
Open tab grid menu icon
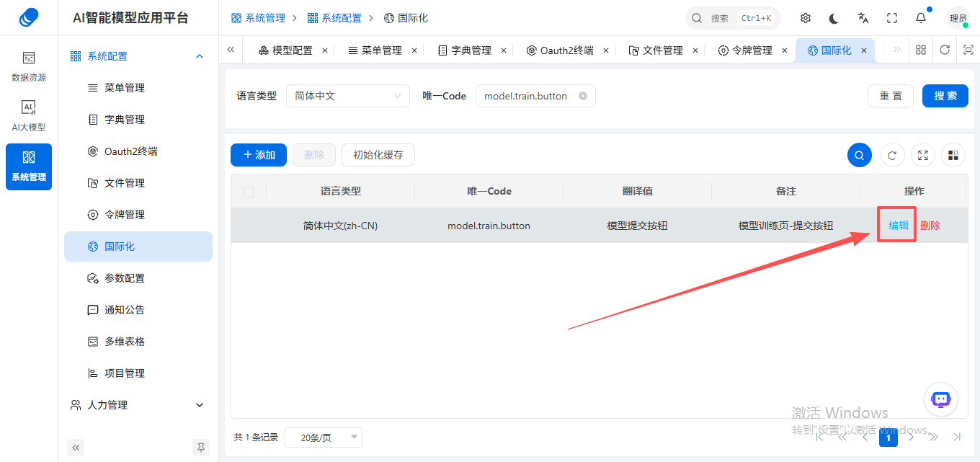pos(921,50)
